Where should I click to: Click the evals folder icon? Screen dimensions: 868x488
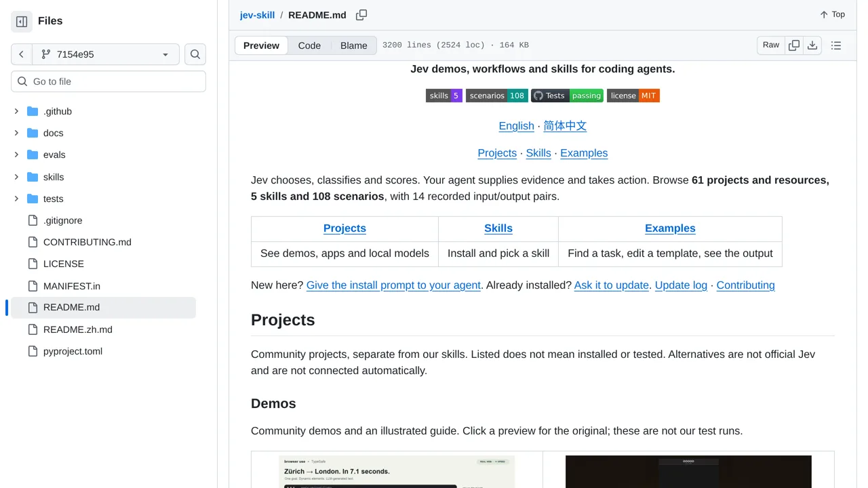pyautogui.click(x=33, y=155)
